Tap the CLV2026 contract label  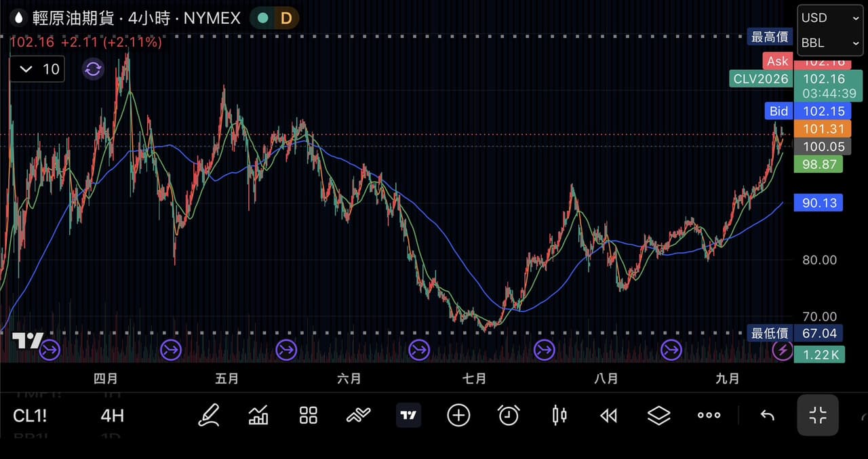[761, 79]
